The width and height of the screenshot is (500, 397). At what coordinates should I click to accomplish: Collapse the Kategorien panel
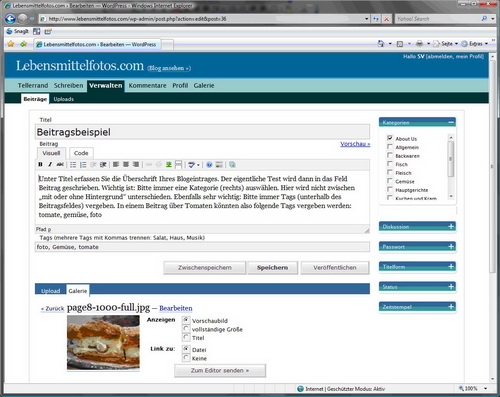(x=451, y=122)
